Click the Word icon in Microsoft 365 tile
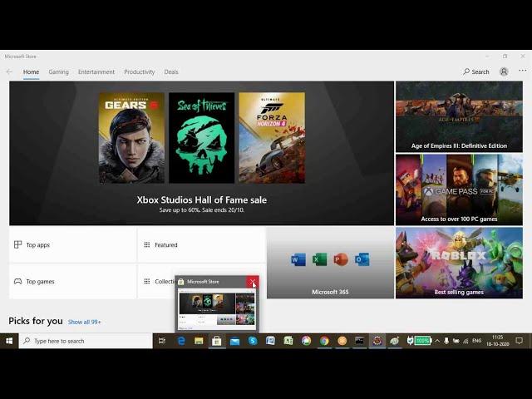The width and height of the screenshot is (532, 399). click(298, 259)
